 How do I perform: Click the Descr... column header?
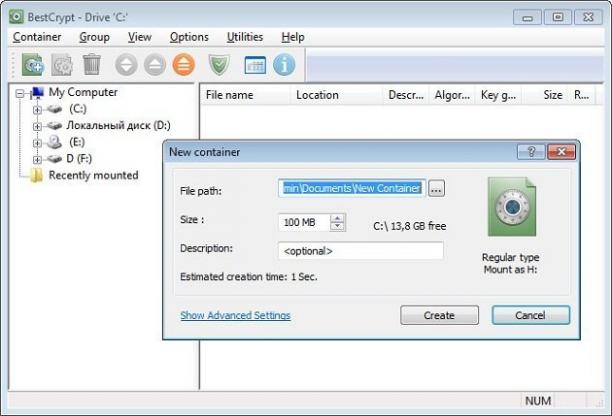406,95
